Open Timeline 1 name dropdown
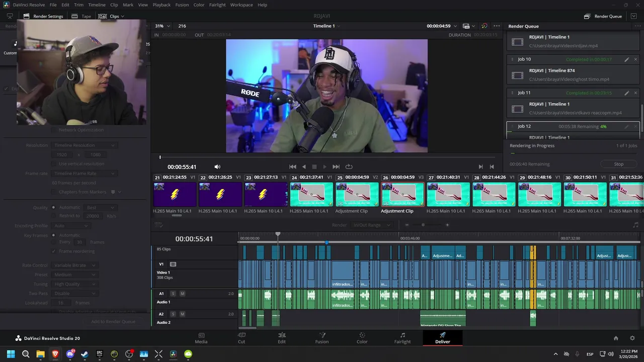 pos(327,26)
